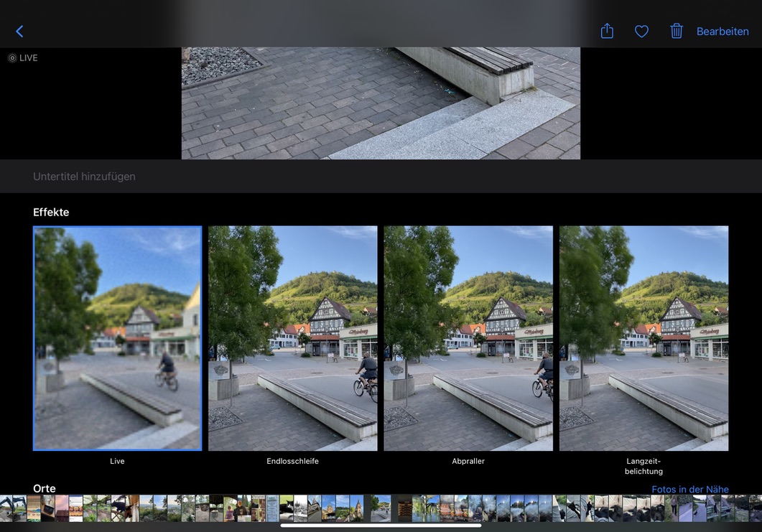Click the Abpraller label text

468,461
